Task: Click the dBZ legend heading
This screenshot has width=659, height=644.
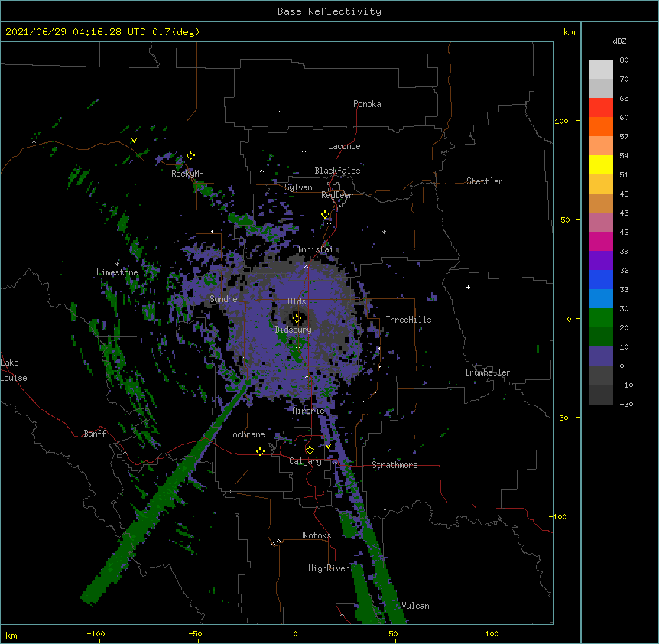Action: 619,41
